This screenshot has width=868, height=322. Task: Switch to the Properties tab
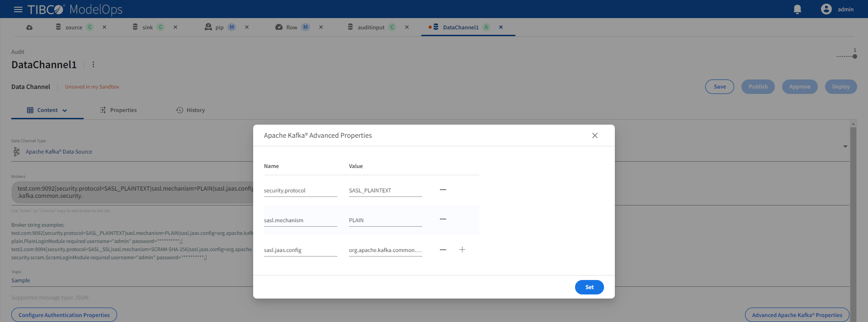pos(118,110)
